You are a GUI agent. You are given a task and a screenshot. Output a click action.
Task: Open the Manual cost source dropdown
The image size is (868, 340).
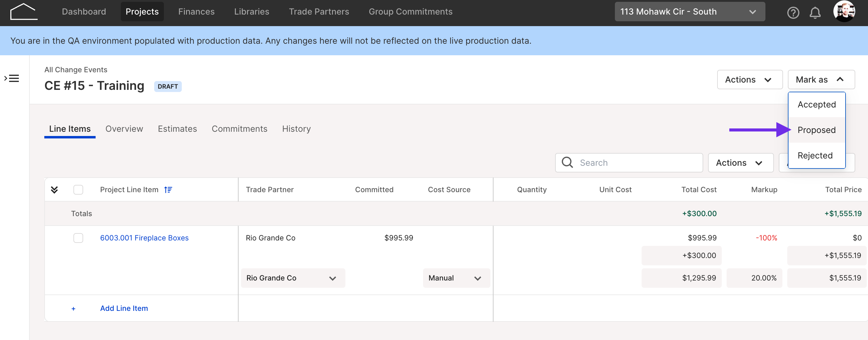pyautogui.click(x=456, y=278)
